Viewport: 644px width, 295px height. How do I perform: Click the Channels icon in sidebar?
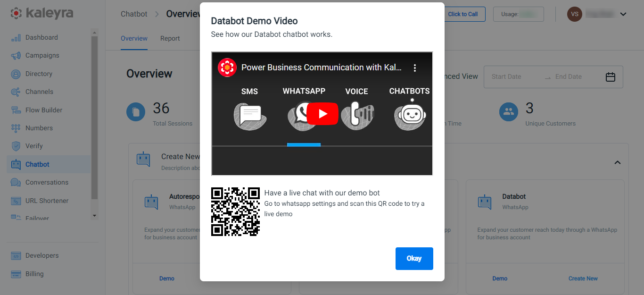pos(16,92)
